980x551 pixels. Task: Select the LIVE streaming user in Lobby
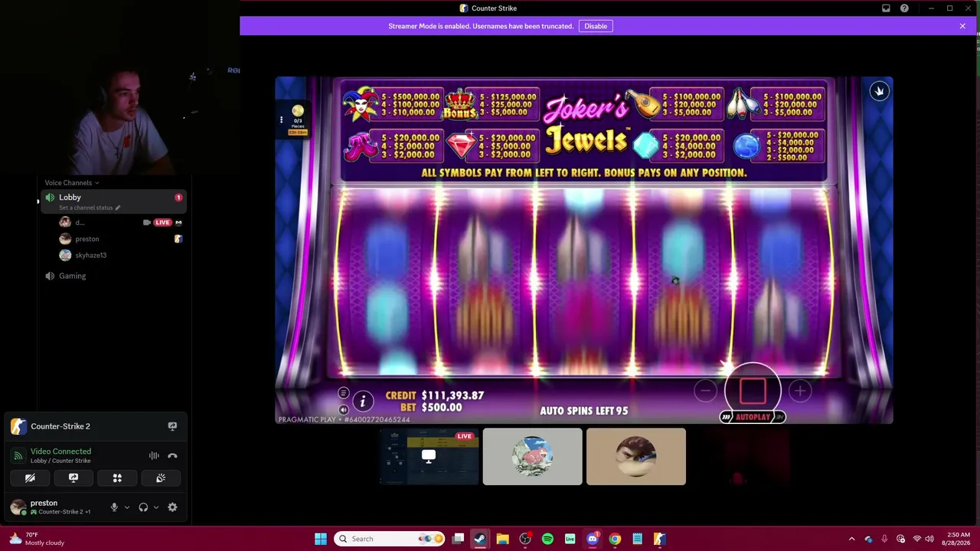(x=121, y=223)
